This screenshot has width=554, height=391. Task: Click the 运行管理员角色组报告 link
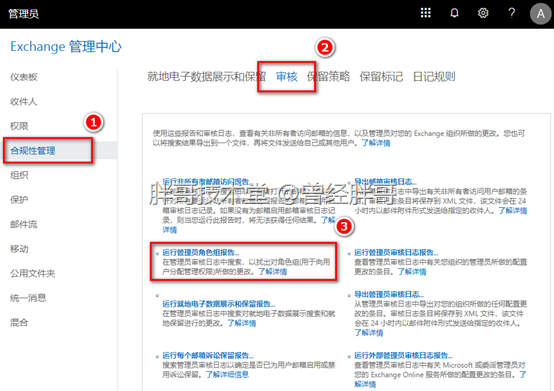coord(200,253)
